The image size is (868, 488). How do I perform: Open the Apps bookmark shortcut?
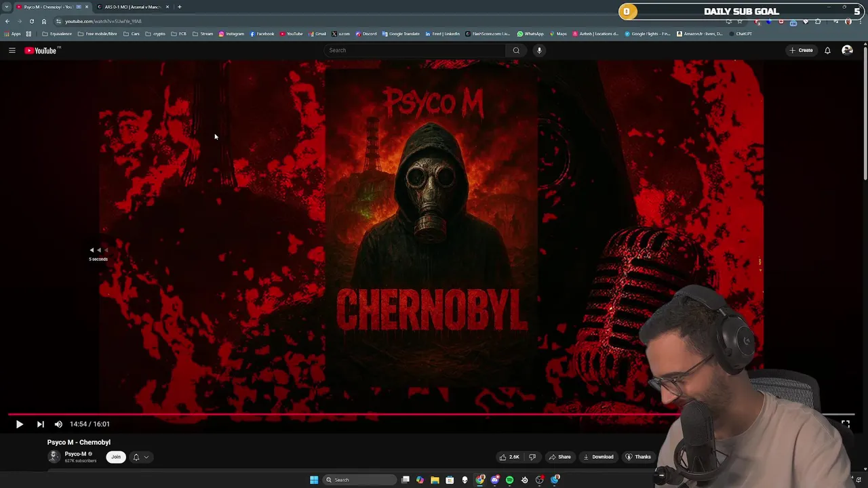point(13,34)
